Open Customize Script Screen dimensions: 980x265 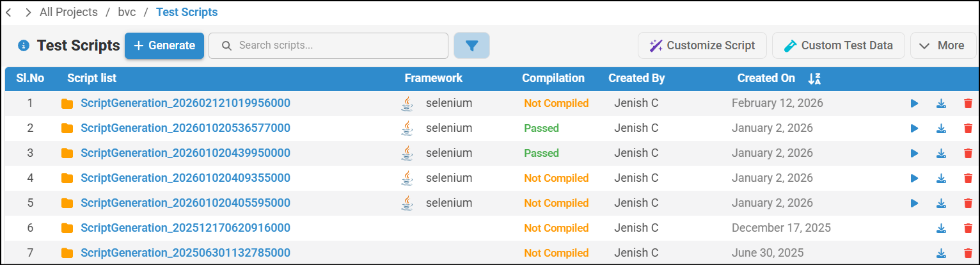(702, 45)
